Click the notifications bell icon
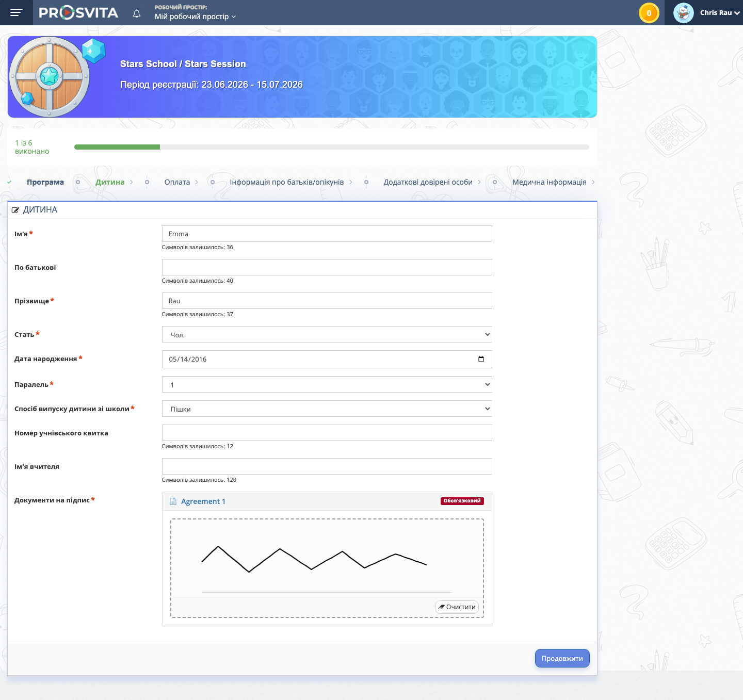The width and height of the screenshot is (743, 700). point(137,13)
